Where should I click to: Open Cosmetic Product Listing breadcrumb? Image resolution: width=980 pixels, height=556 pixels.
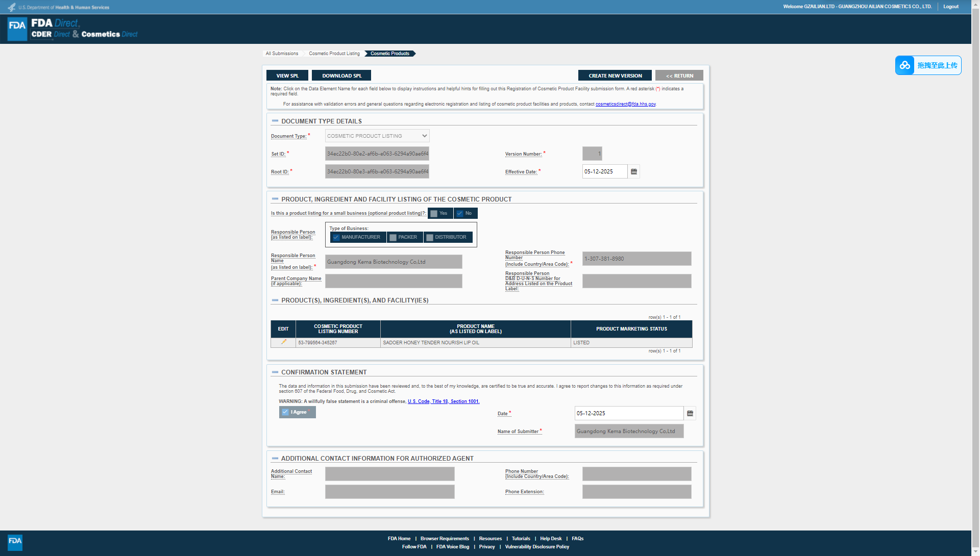point(334,54)
